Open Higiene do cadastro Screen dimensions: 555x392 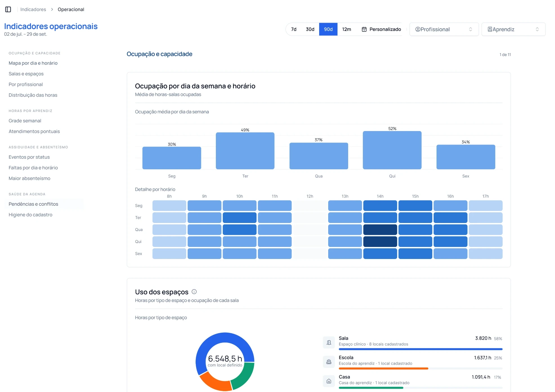click(x=30, y=215)
